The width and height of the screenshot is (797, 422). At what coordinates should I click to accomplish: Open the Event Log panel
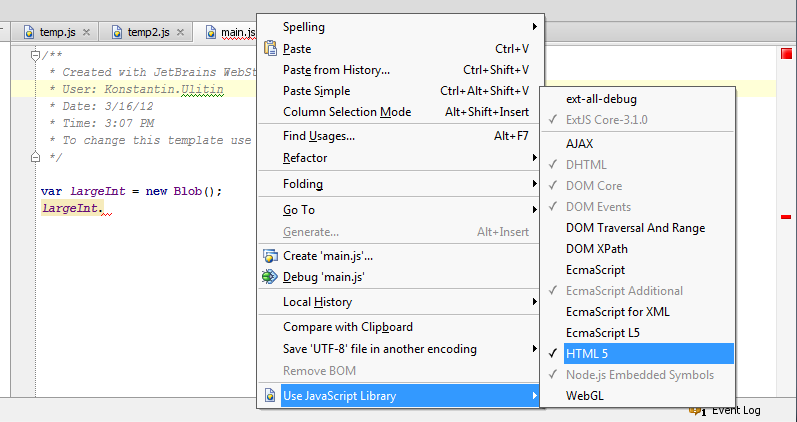pos(736,410)
